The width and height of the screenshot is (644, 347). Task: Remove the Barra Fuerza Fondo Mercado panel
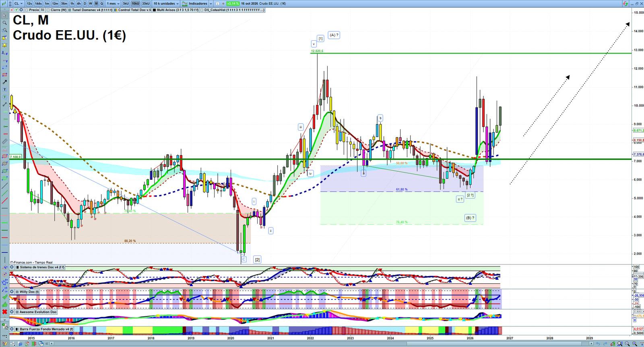[x=12, y=329]
